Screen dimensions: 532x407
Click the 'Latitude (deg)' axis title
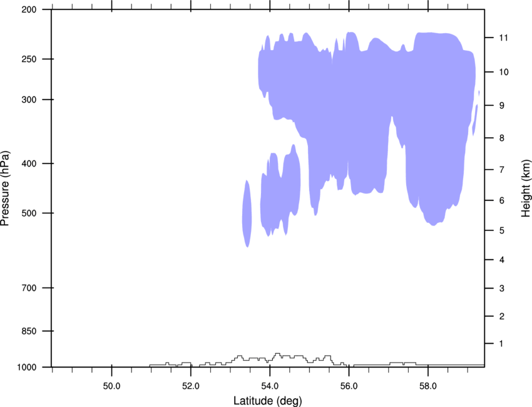(x=268, y=401)
